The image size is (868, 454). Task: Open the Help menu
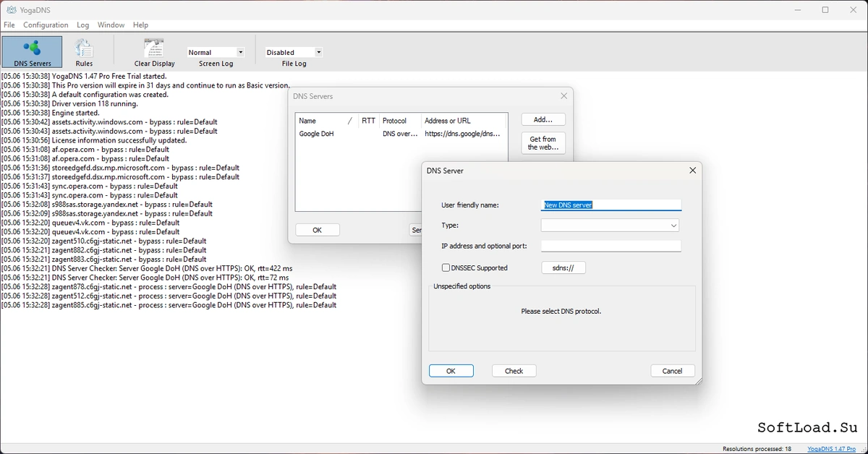tap(140, 25)
